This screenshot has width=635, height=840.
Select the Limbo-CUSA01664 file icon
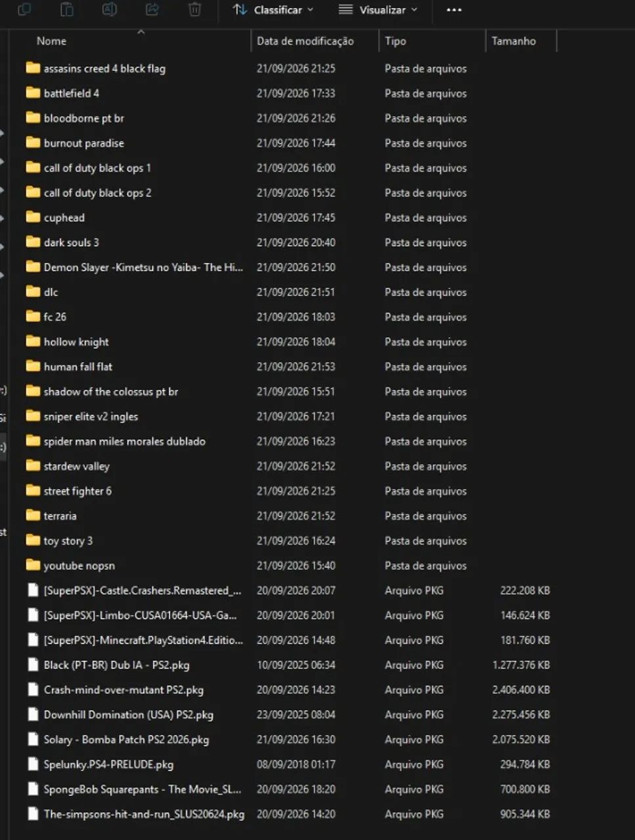pos(33,615)
